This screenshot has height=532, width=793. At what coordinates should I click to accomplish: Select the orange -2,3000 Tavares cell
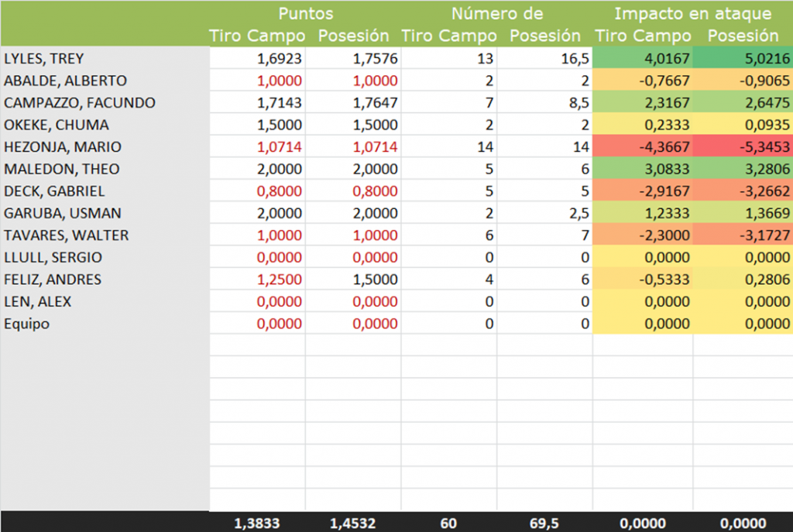pyautogui.click(x=643, y=235)
